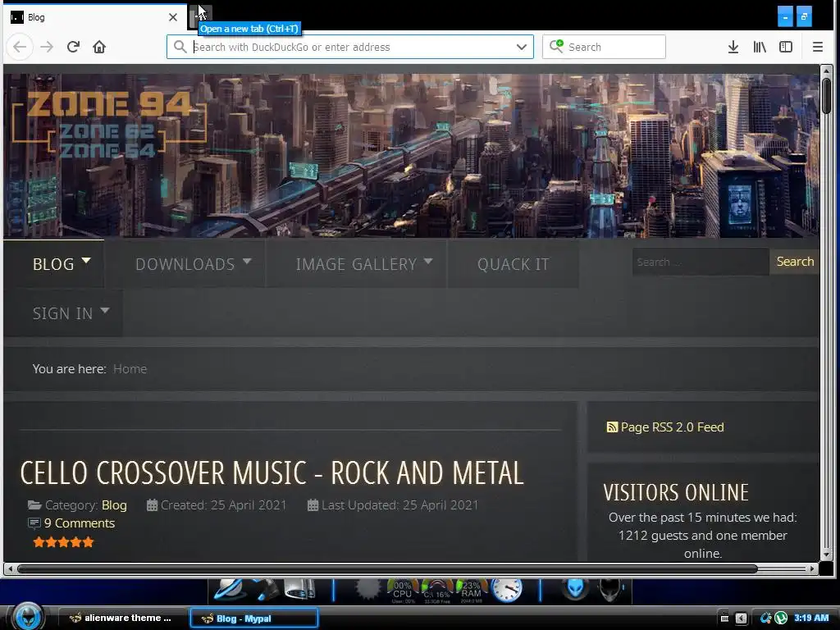The height and width of the screenshot is (630, 840).
Task: Expand hidden system tray icons arrow
Action: [x=742, y=619]
